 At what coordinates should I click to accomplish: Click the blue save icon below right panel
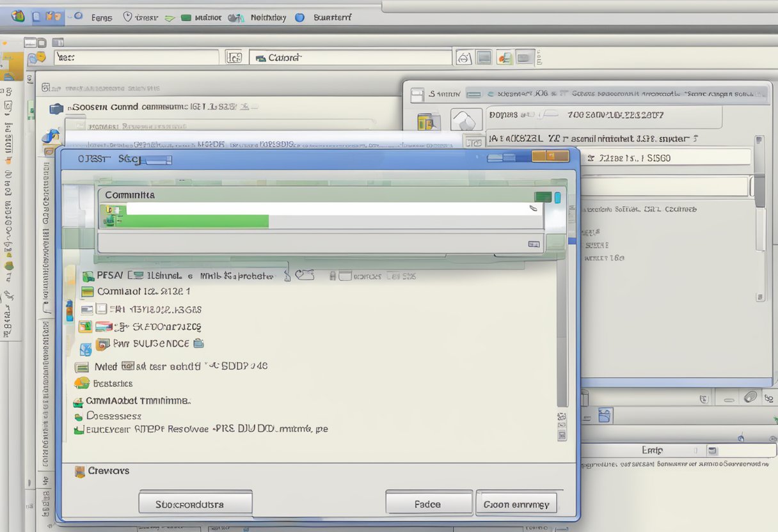pos(605,416)
